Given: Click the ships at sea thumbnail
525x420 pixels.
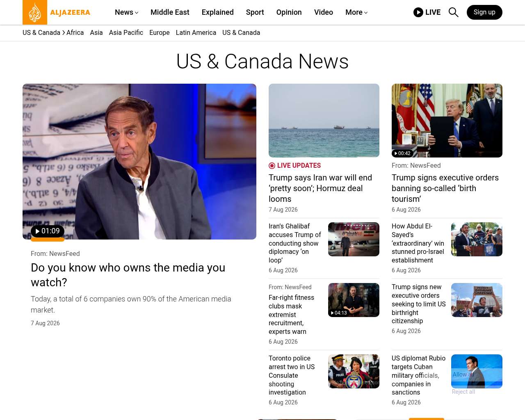Looking at the screenshot, I should (324, 121).
